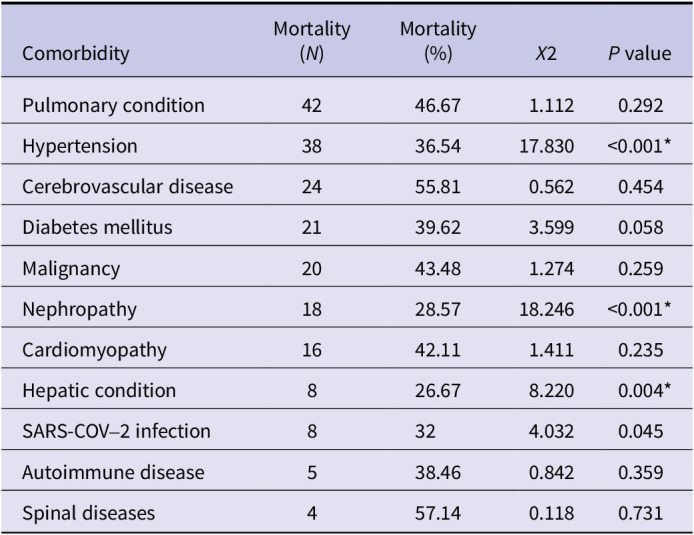Select the 18.246 X2 value

click(551, 310)
